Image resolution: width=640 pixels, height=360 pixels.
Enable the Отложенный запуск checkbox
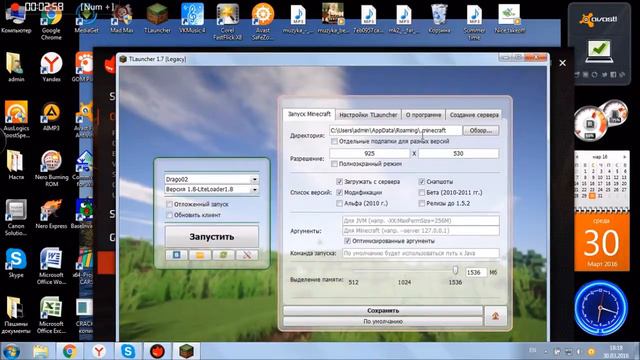[169, 204]
